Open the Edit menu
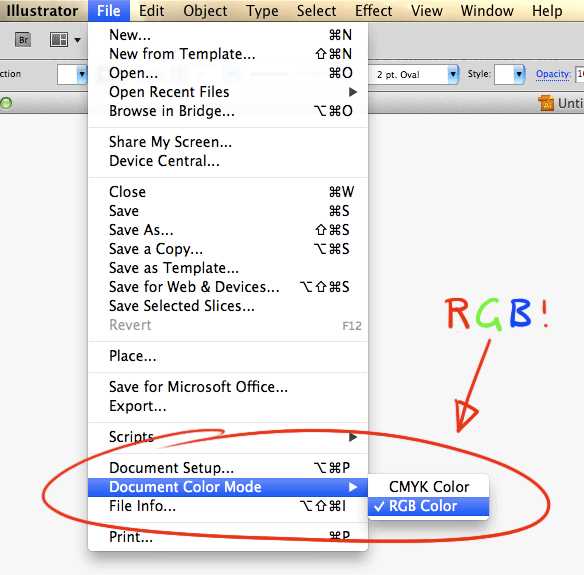Screen dimensions: 584x575 coord(151,11)
